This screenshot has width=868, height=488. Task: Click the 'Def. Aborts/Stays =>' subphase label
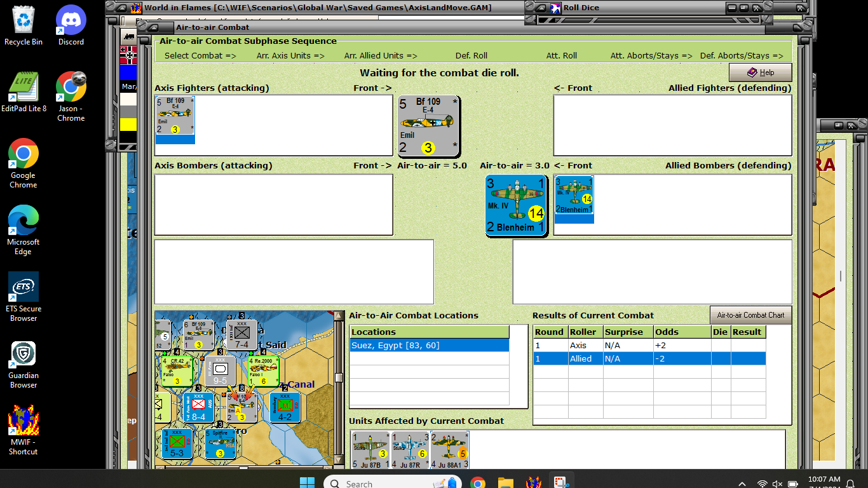[x=742, y=55]
